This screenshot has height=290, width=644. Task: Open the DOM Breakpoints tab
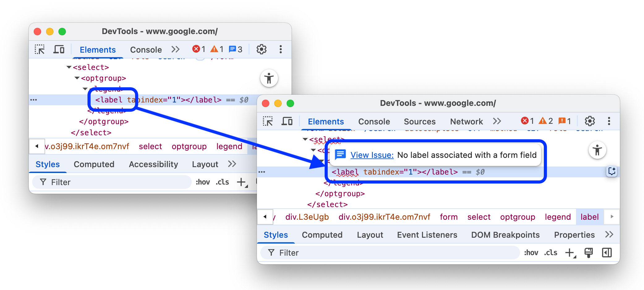pos(505,235)
